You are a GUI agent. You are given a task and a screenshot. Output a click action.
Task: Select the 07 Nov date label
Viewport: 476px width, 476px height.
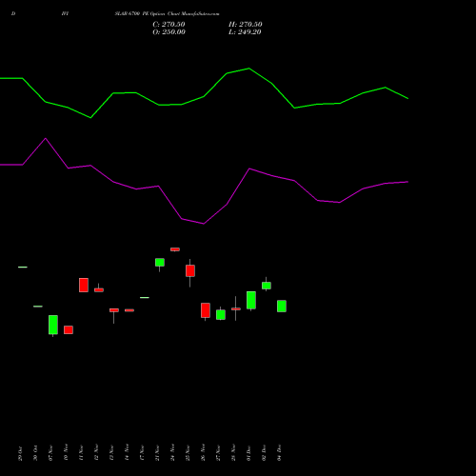pyautogui.click(x=50, y=453)
